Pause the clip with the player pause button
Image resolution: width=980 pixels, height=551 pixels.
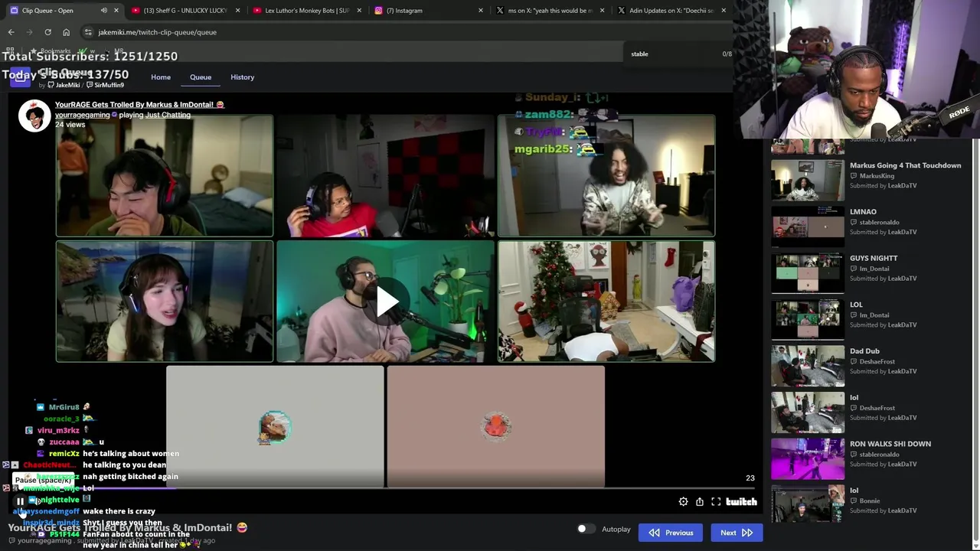pyautogui.click(x=20, y=502)
